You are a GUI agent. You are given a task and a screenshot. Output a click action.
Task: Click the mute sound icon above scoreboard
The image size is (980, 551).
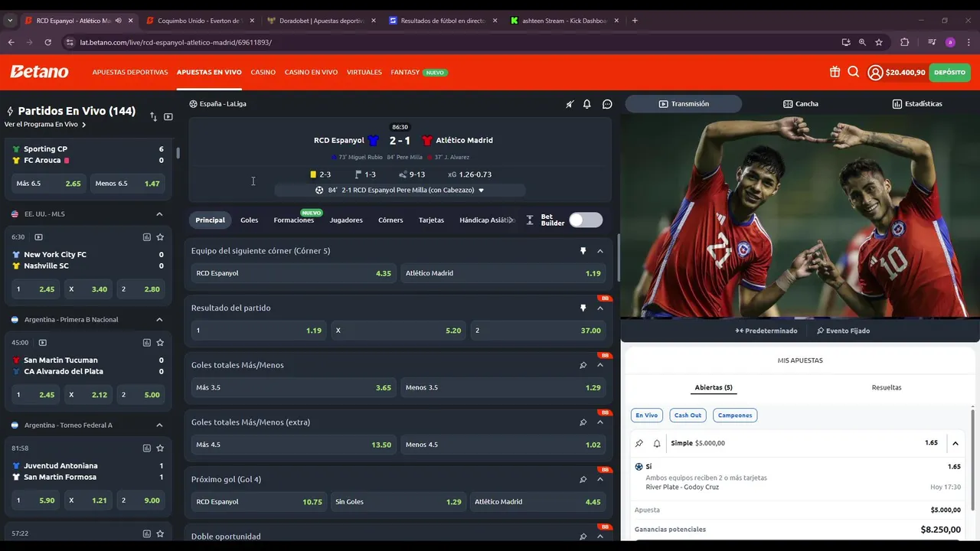(x=570, y=104)
